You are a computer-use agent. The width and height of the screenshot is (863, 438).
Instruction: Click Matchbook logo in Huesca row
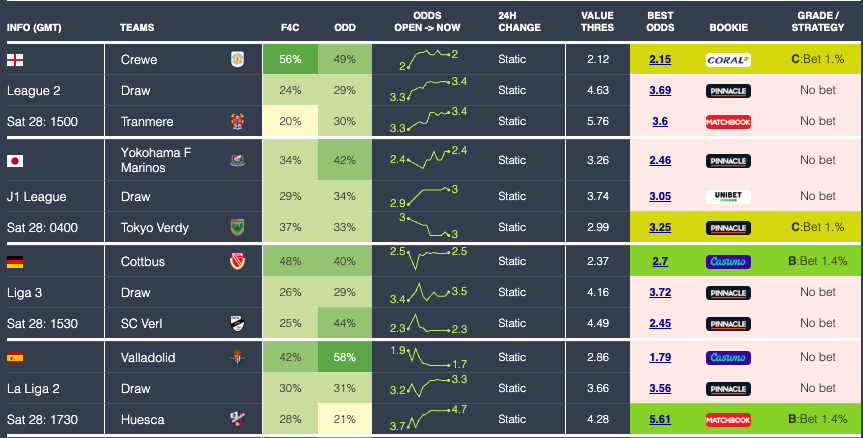tap(728, 420)
